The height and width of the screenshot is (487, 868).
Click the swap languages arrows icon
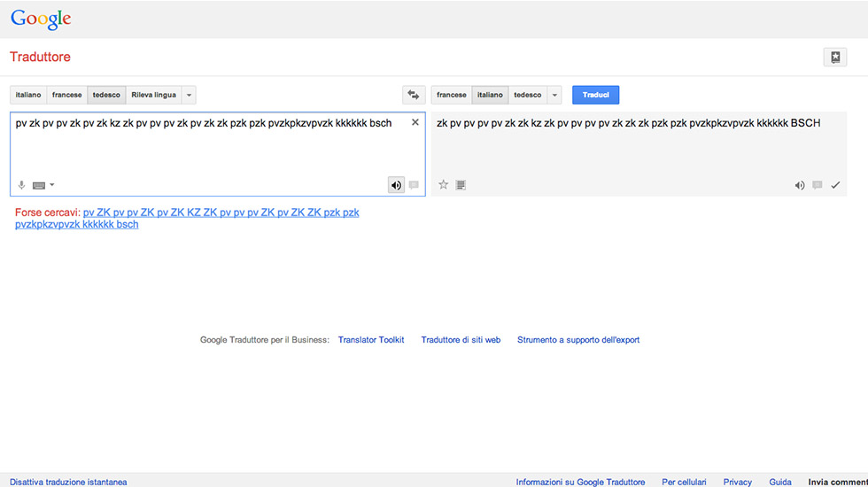[x=413, y=95]
